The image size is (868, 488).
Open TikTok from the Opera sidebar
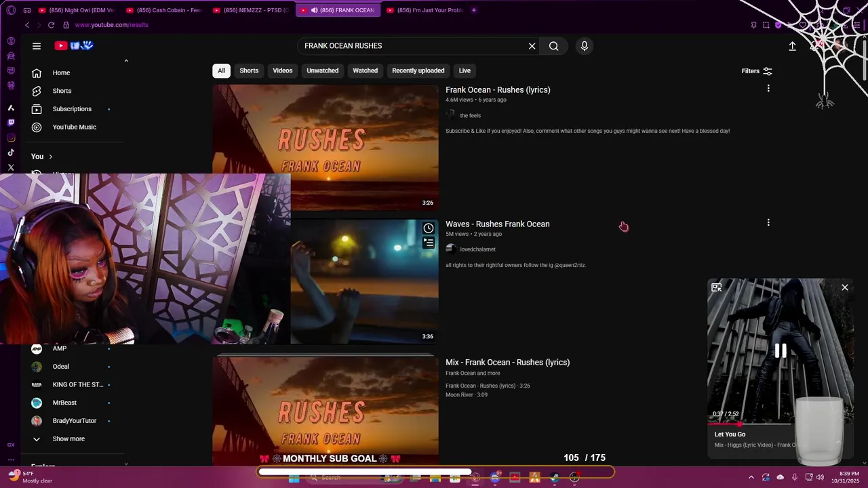[11, 152]
